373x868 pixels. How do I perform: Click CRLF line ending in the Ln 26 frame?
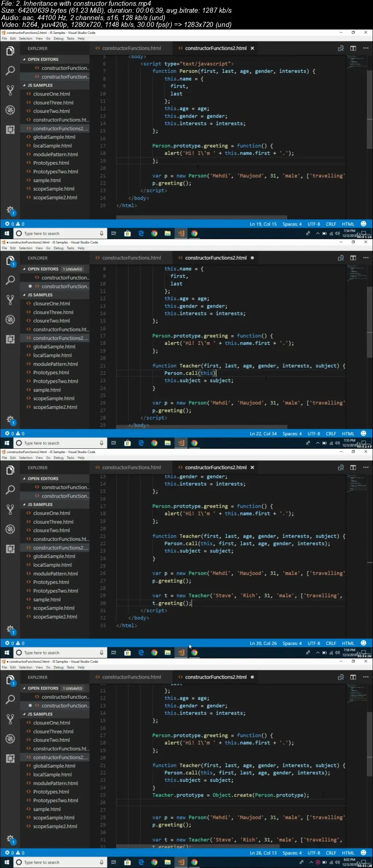click(x=331, y=853)
